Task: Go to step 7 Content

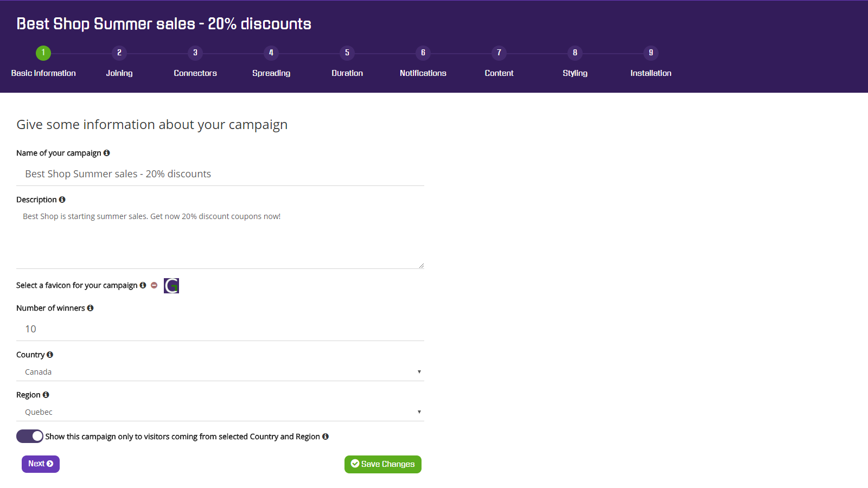Action: click(499, 61)
